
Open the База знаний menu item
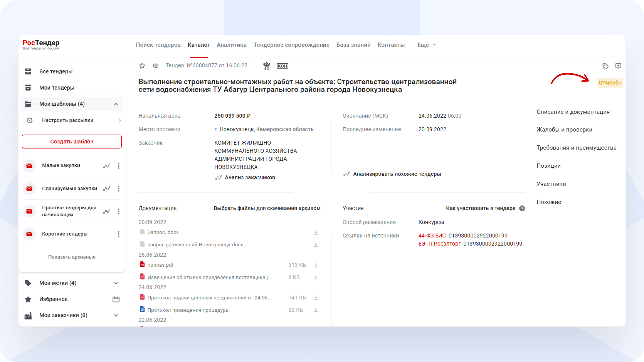pyautogui.click(x=353, y=45)
